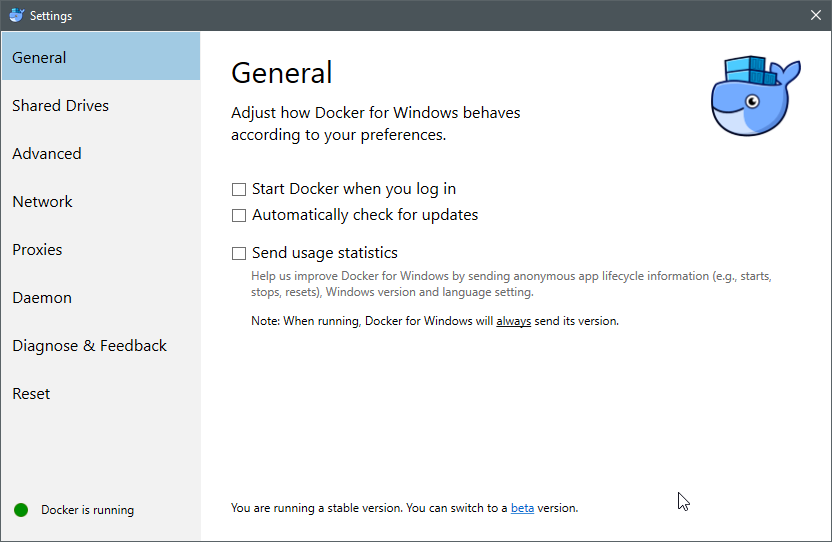Enable Start Docker when you log in
This screenshot has height=542, width=832.
[239, 189]
